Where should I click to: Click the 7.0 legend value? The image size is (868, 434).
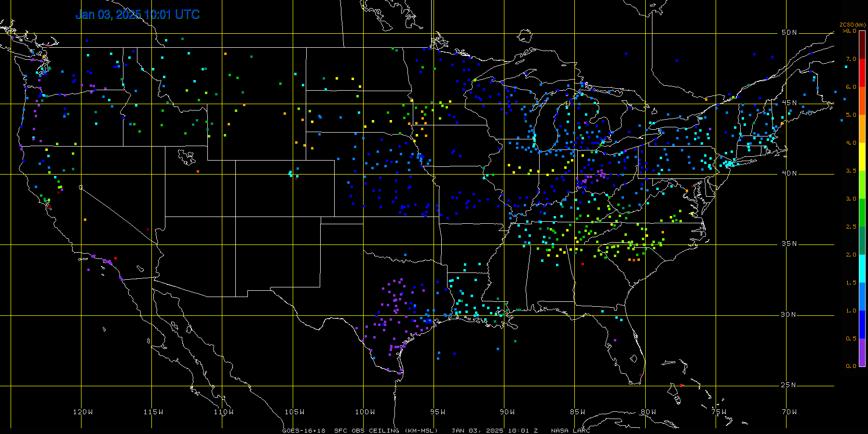coord(851,59)
